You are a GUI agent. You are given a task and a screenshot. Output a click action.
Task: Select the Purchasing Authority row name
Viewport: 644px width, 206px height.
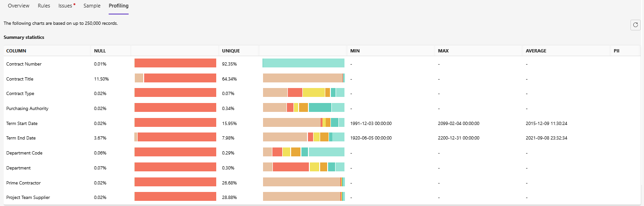click(x=27, y=108)
